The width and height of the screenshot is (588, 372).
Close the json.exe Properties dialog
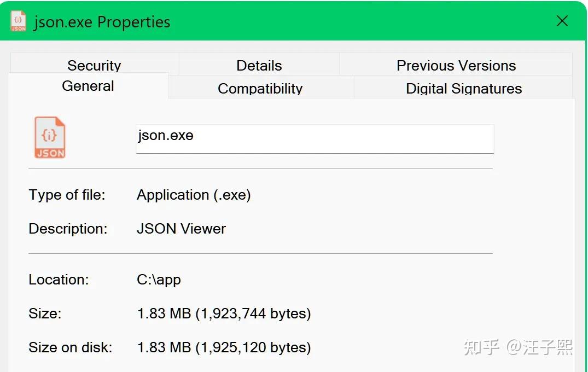562,21
